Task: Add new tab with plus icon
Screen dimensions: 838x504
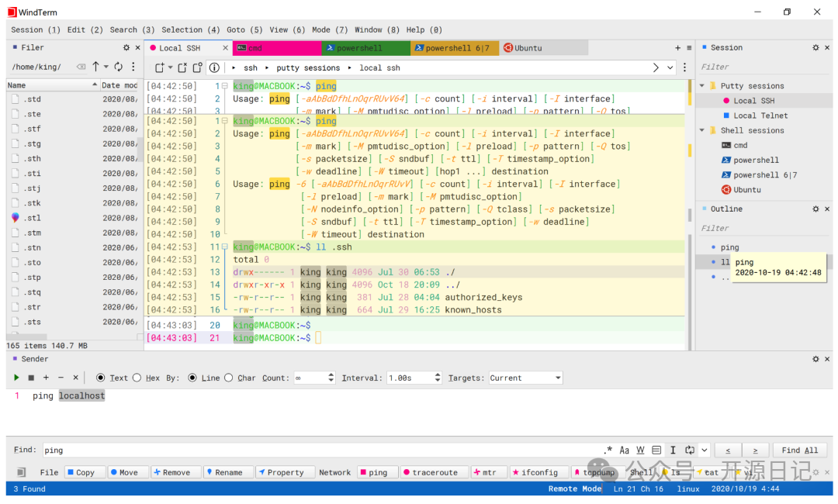Action: pyautogui.click(x=677, y=47)
